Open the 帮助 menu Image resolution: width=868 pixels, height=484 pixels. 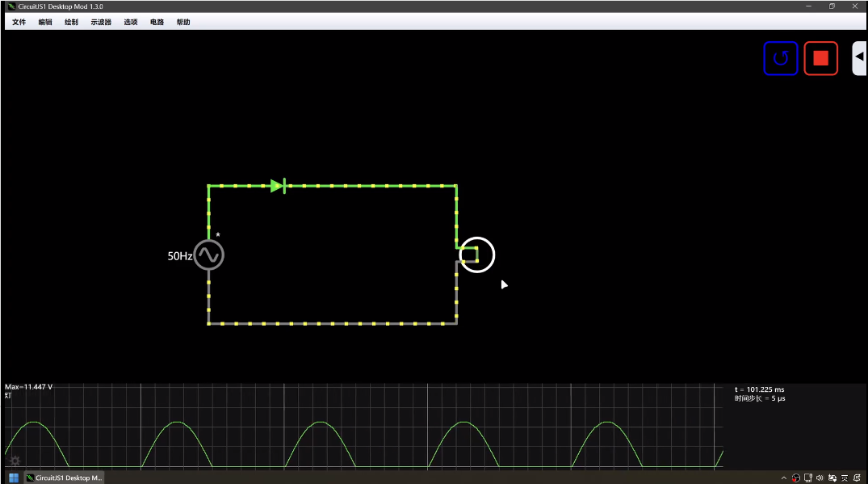click(x=183, y=22)
